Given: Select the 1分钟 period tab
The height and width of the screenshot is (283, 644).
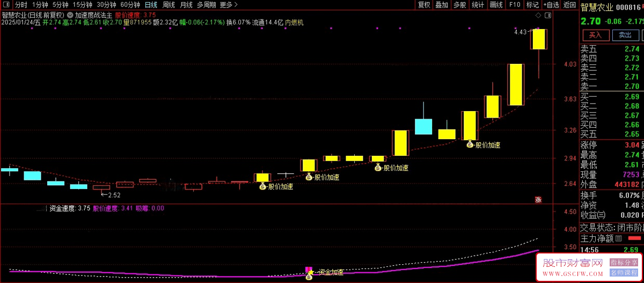Looking at the screenshot, I should (x=40, y=5).
